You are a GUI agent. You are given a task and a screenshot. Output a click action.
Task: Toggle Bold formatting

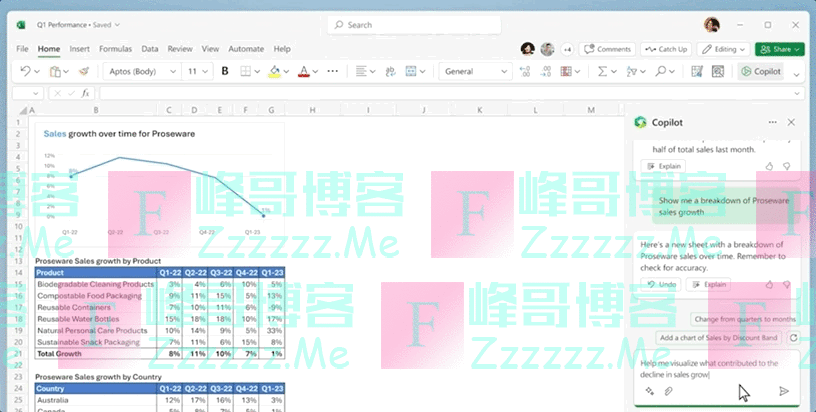(225, 71)
